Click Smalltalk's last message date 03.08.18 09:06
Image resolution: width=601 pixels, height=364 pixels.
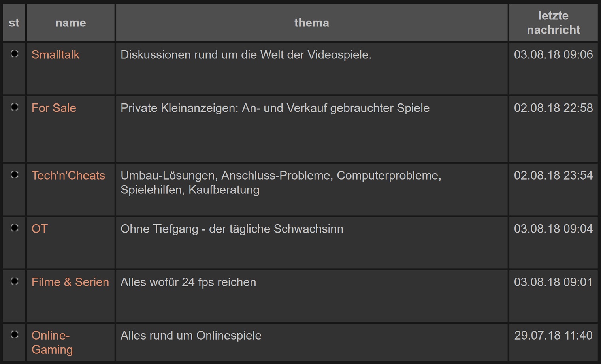(553, 54)
